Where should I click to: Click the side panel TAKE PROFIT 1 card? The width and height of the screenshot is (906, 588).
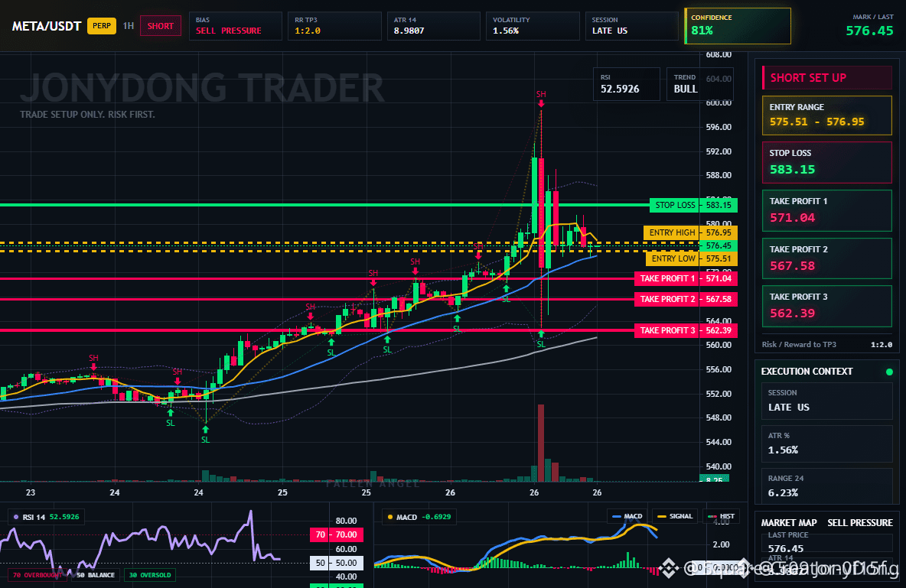point(827,210)
